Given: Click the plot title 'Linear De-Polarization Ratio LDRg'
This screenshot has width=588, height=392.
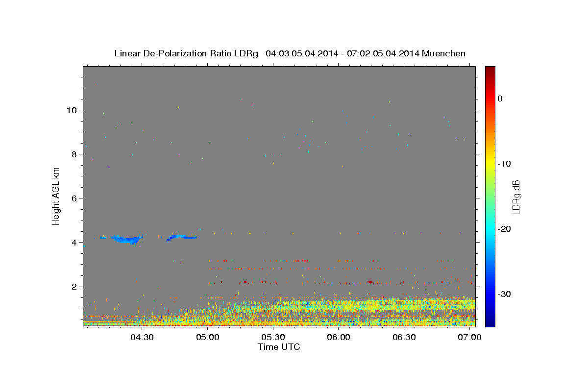Looking at the screenshot, I should (186, 53).
